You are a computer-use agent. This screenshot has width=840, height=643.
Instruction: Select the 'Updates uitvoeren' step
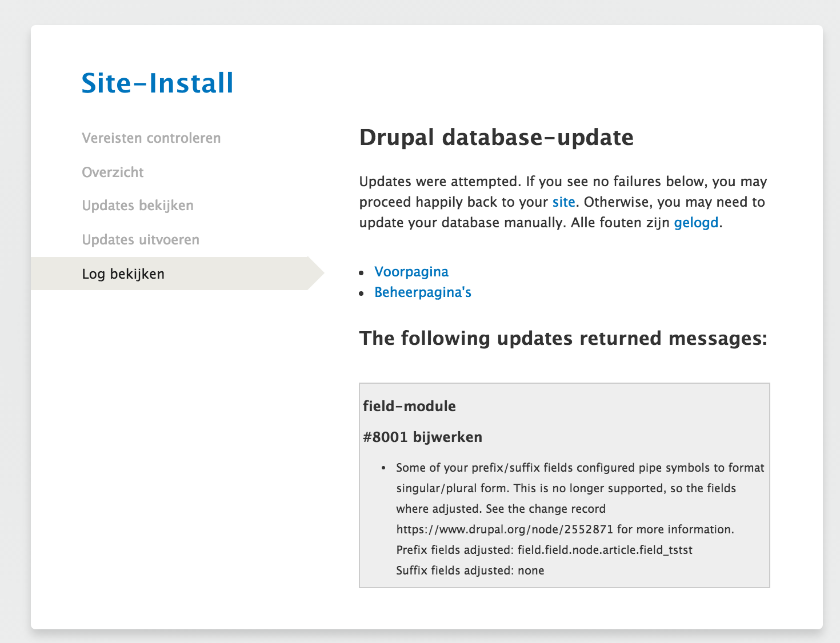click(x=141, y=240)
